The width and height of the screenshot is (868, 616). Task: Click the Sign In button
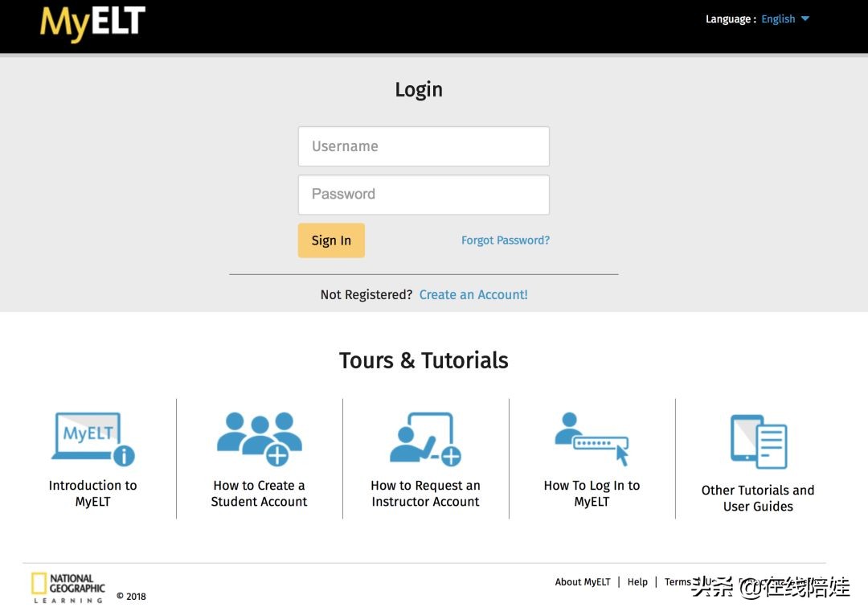[331, 240]
